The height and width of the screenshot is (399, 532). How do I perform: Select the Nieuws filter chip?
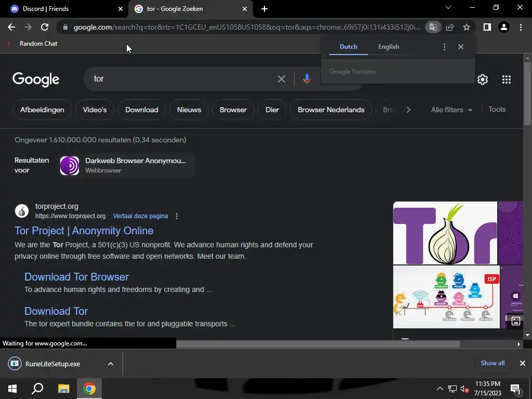[x=189, y=110]
